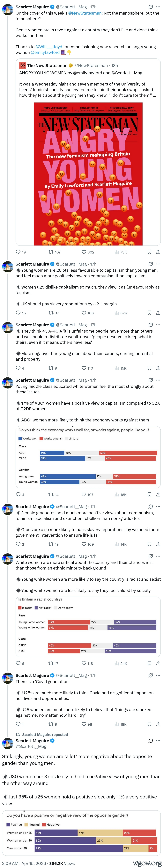This screenshot has width=163, height=868.
Task: Open more options menu on the final reposted tweet
Action: click(158, 741)
